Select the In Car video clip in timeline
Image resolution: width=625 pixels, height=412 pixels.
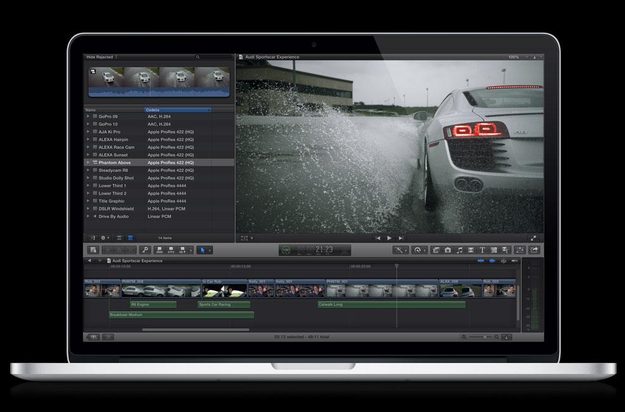click(x=224, y=288)
